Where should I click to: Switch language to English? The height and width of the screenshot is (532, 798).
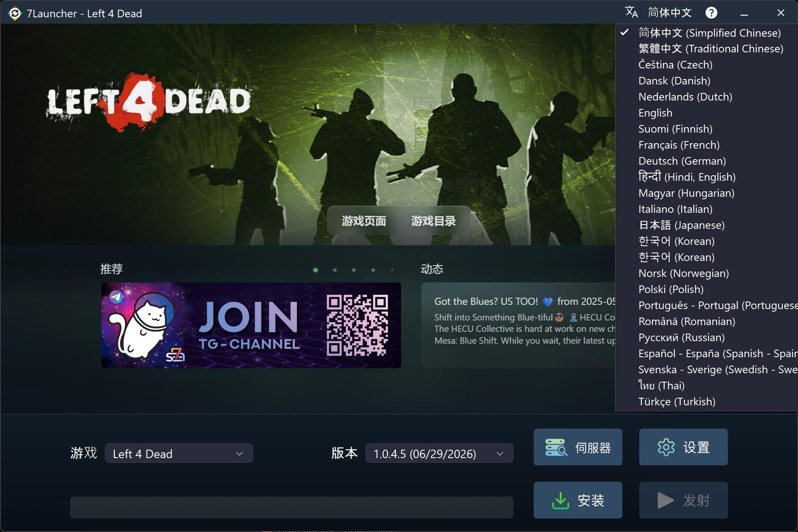tap(706, 113)
